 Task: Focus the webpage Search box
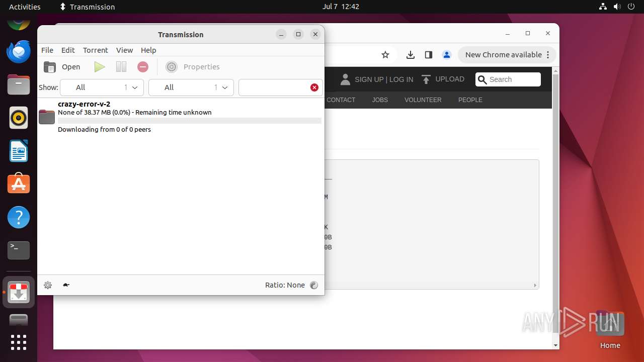coord(508,79)
